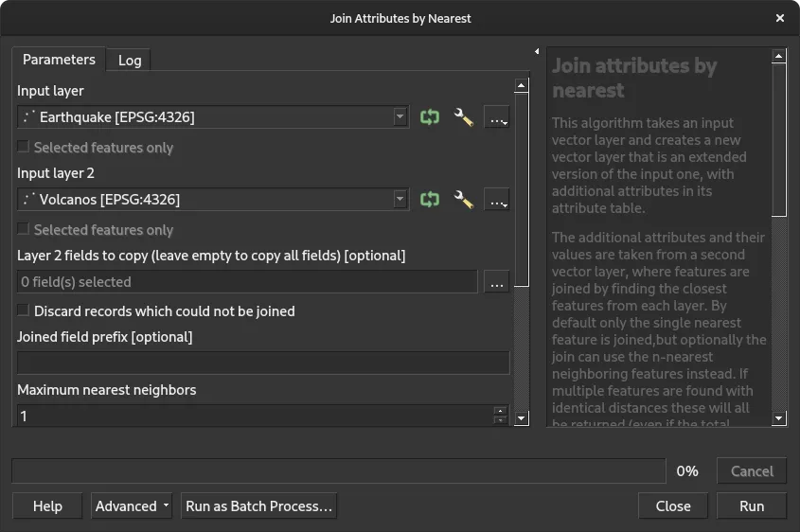Click Run as Batch Process button
Image resolution: width=800 pixels, height=532 pixels.
tap(258, 506)
